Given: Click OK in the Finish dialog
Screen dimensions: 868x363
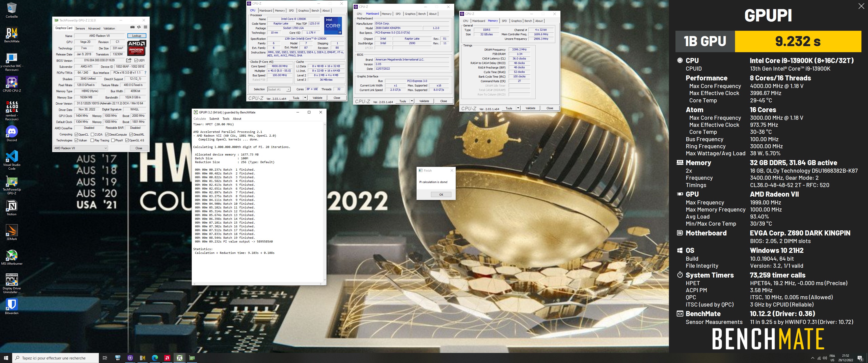Looking at the screenshot, I should pos(441,195).
